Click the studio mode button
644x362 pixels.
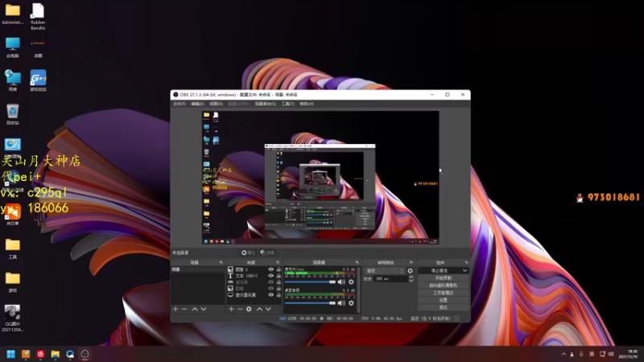(444, 293)
